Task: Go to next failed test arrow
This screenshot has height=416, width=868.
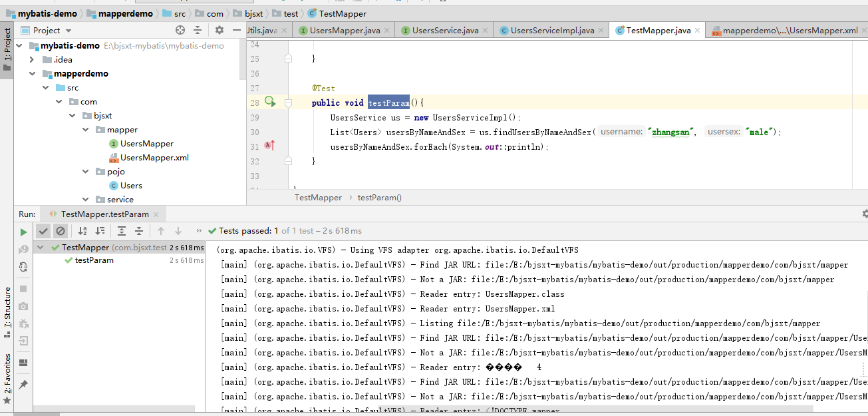Action: (x=178, y=231)
